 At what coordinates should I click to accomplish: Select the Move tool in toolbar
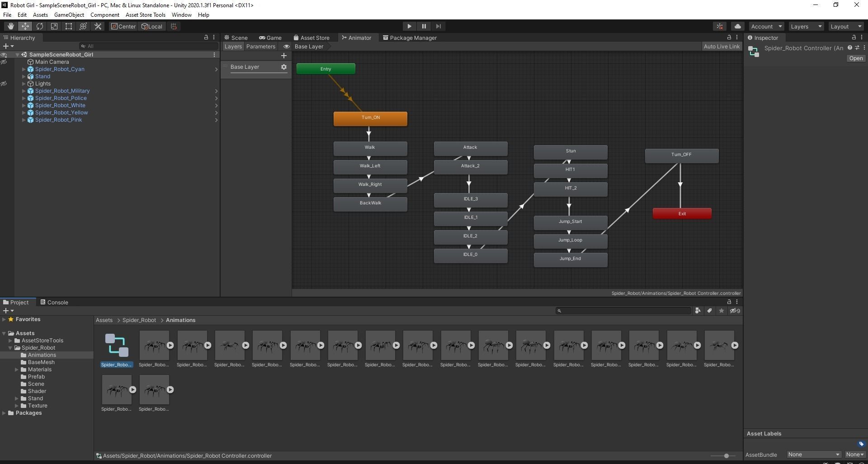[x=25, y=26]
